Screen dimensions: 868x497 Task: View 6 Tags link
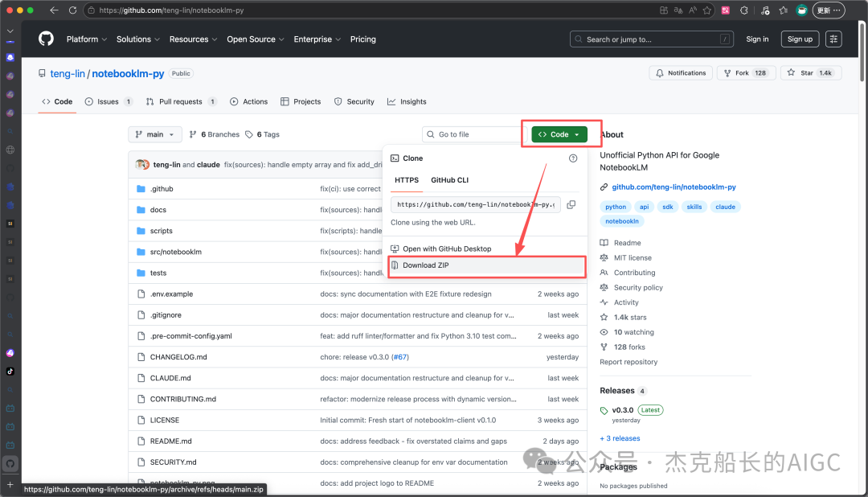point(262,134)
